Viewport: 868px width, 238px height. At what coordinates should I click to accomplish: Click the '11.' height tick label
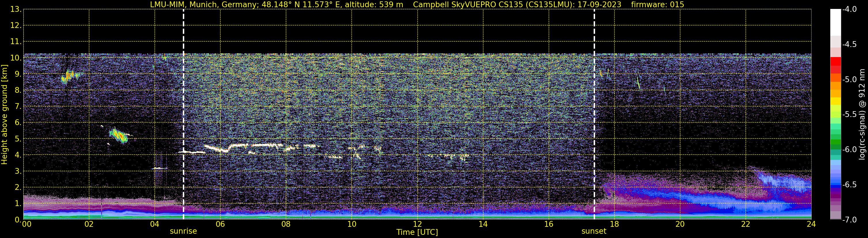coord(16,41)
